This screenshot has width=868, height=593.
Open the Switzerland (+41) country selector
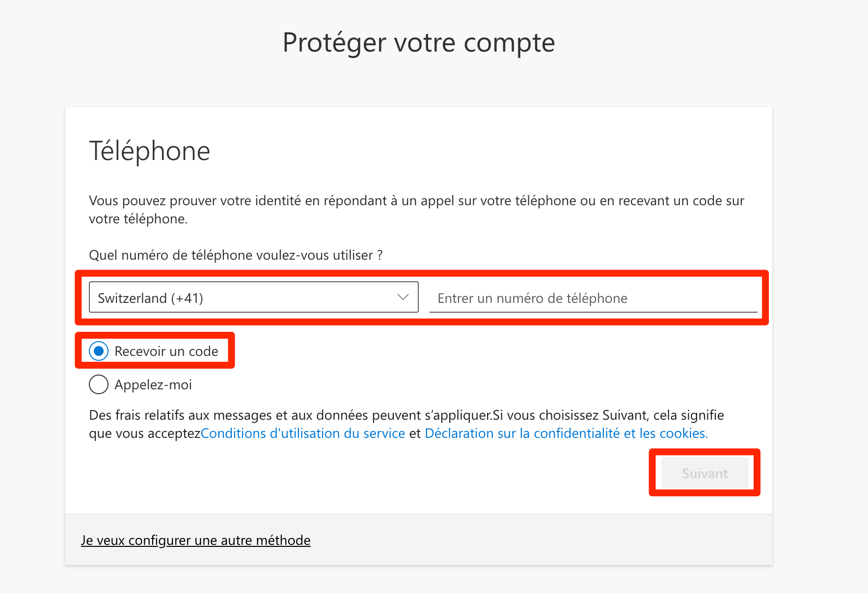[253, 297]
